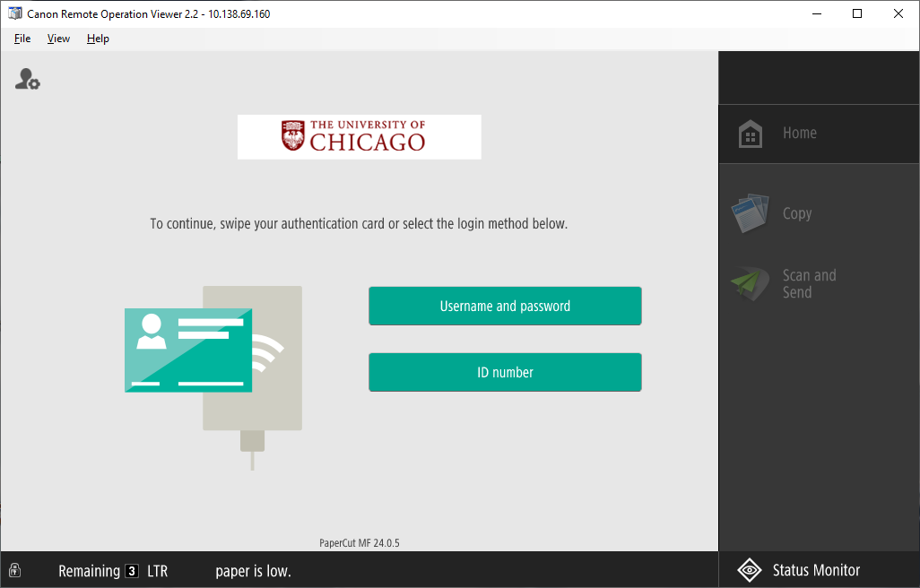Click the user account settings icon
Viewport: 920px width, 588px height.
click(x=27, y=79)
